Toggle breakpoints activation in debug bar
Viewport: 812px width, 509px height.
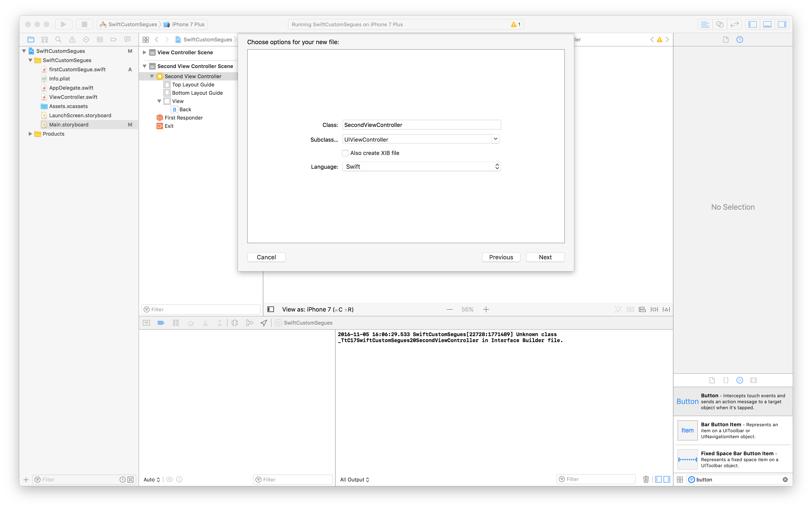coord(161,323)
